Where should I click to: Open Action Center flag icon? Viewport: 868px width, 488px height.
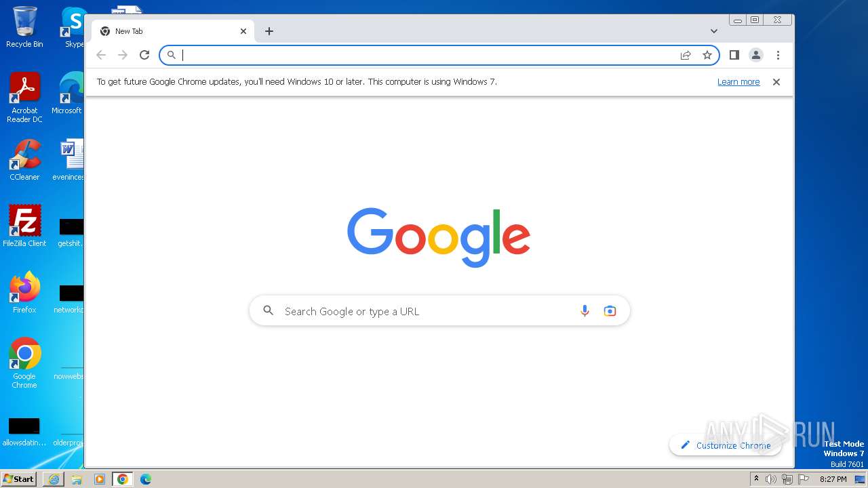coord(803,479)
